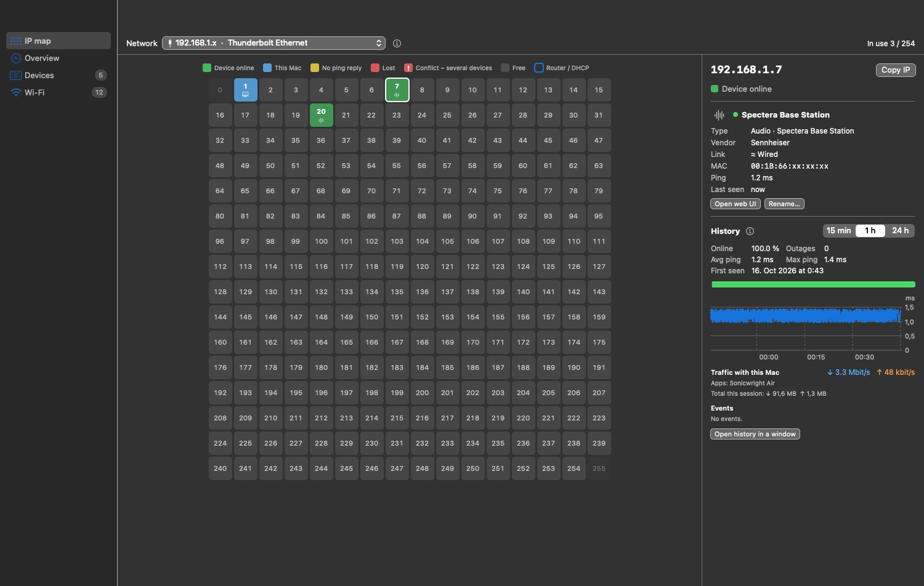Click the Router / DHCP outline icon in legend

pyautogui.click(x=538, y=68)
